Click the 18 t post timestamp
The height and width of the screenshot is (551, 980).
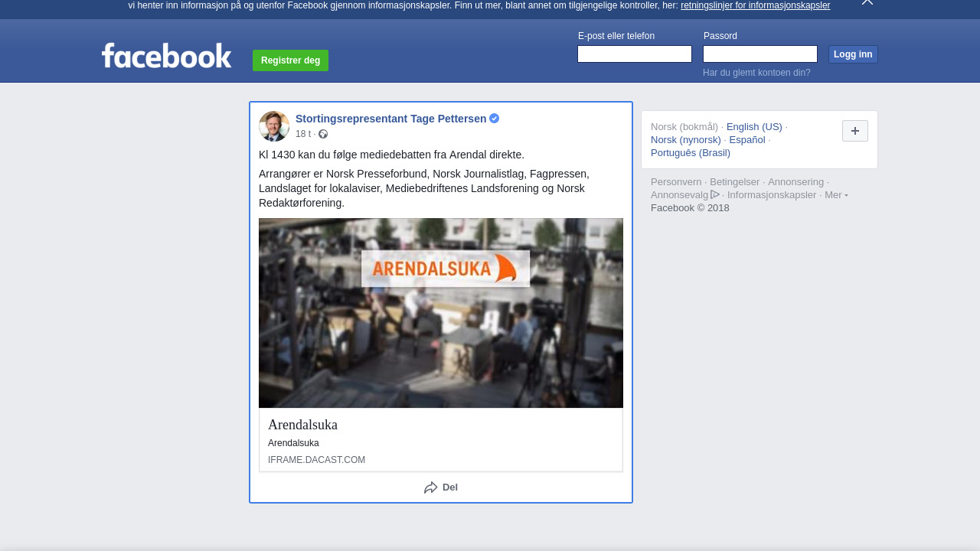303,134
